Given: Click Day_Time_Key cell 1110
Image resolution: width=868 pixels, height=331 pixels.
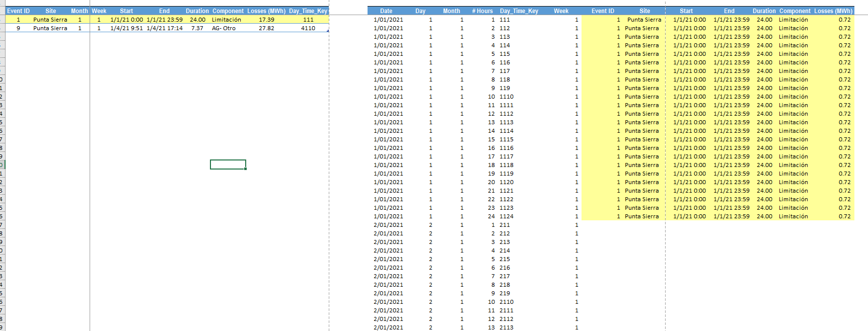Looking at the screenshot, I should [x=507, y=97].
